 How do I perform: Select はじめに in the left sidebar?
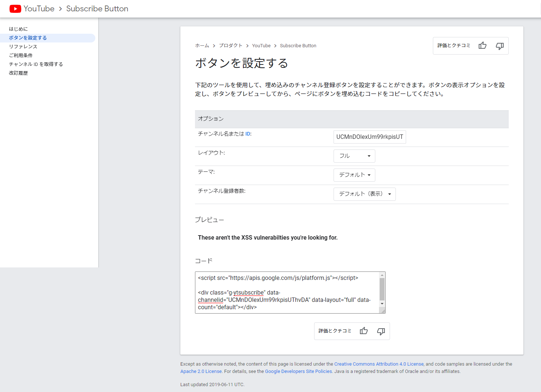pyautogui.click(x=18, y=29)
